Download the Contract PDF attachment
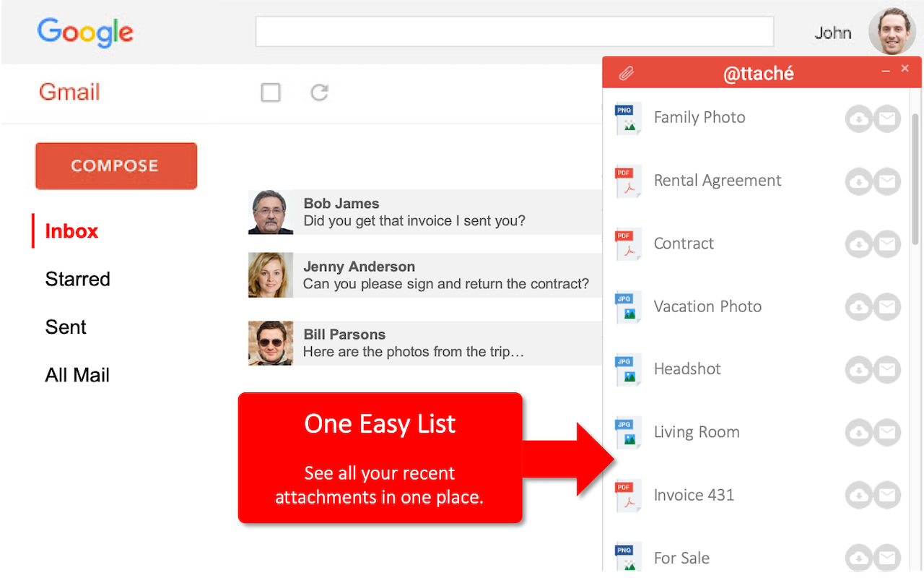Viewport: 924px width, 578px height. click(858, 243)
